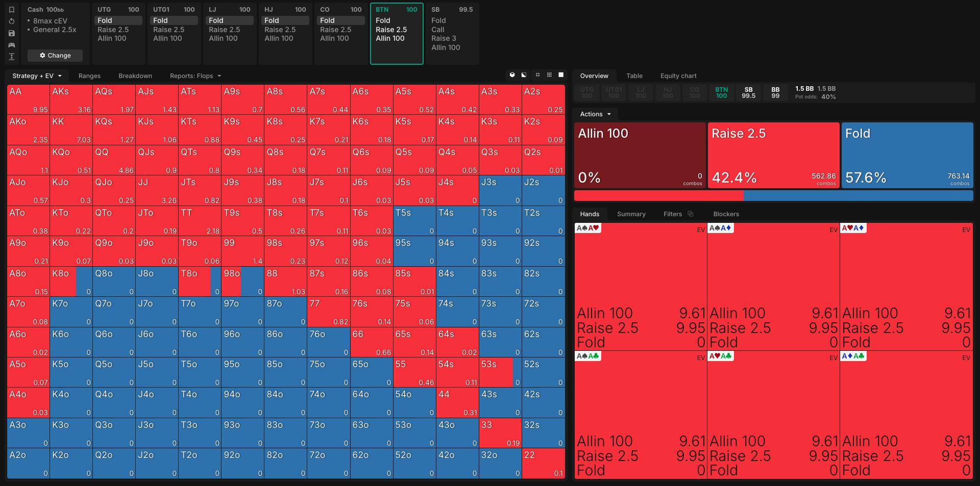The width and height of the screenshot is (980, 486).
Task: Select CO Raise 2.5 action
Action: click(336, 30)
